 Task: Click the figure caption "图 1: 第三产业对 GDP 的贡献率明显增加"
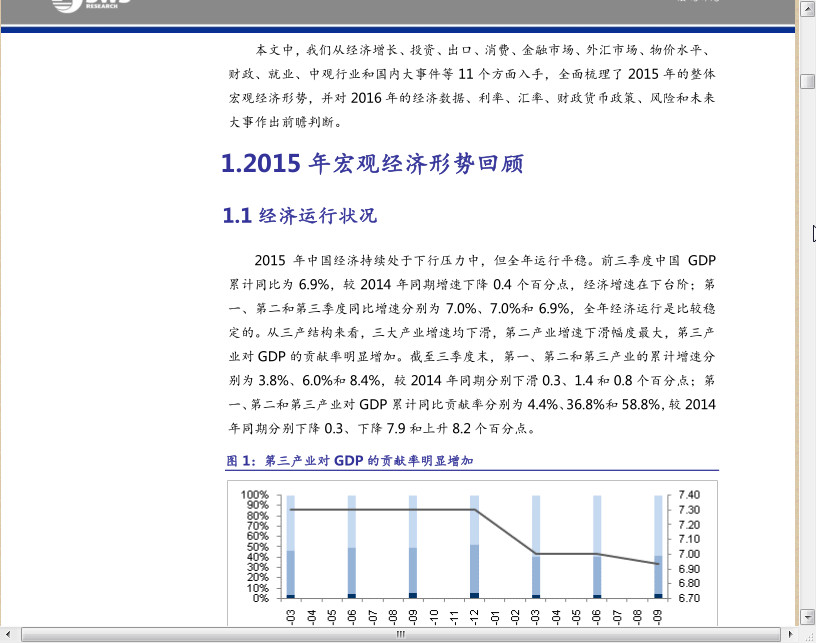pos(350,460)
